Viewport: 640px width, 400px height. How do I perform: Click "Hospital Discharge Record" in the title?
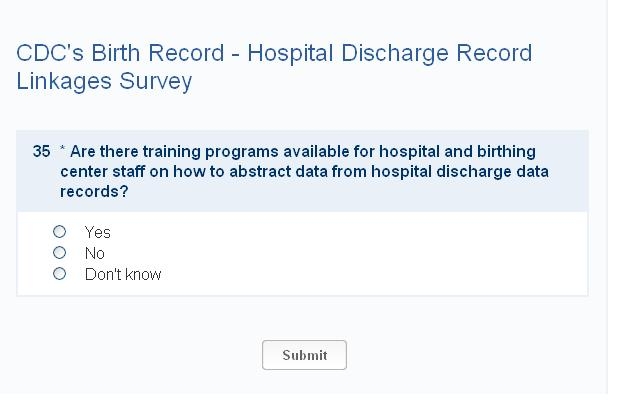click(389, 54)
